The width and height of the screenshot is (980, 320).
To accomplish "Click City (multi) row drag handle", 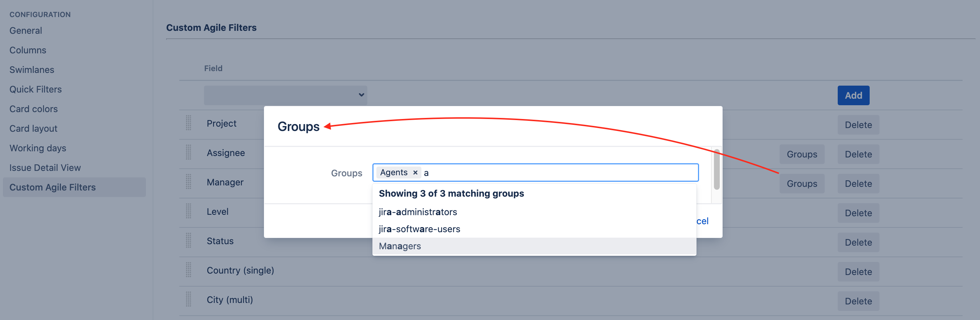I will 188,299.
